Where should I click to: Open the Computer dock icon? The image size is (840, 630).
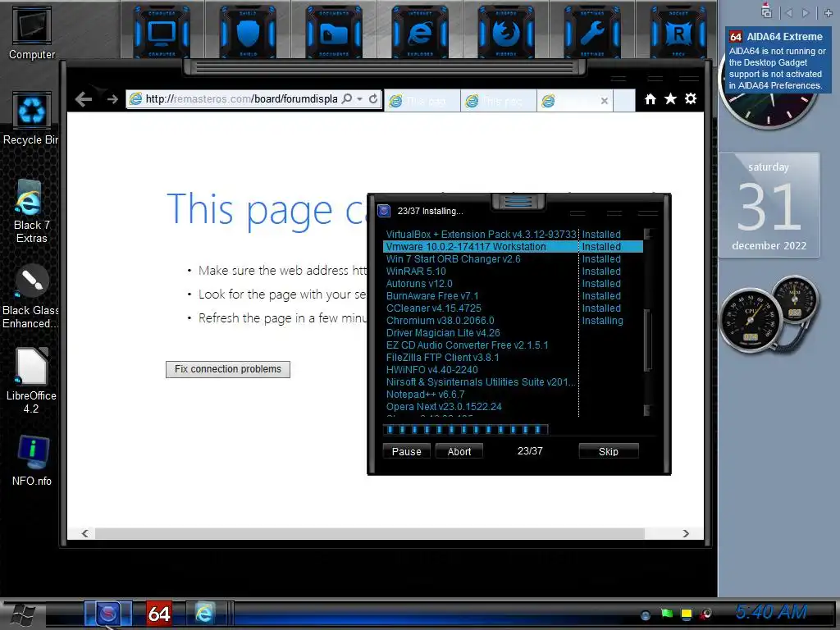(162, 32)
